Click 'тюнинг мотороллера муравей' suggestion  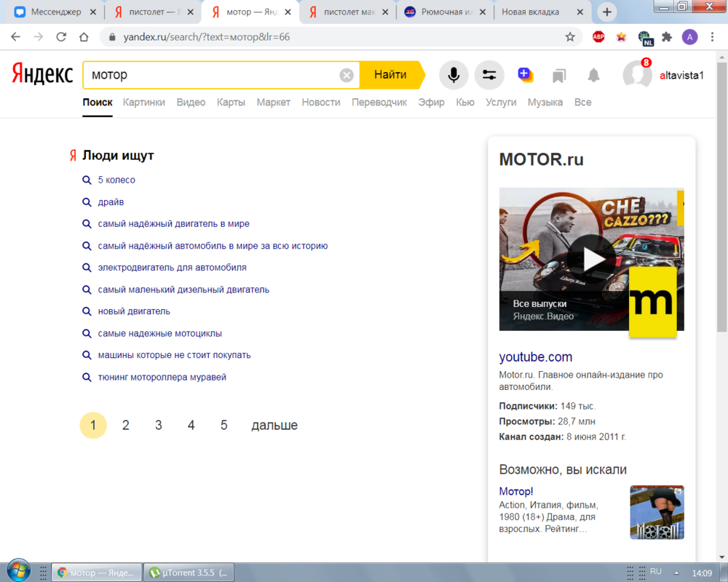(x=162, y=377)
